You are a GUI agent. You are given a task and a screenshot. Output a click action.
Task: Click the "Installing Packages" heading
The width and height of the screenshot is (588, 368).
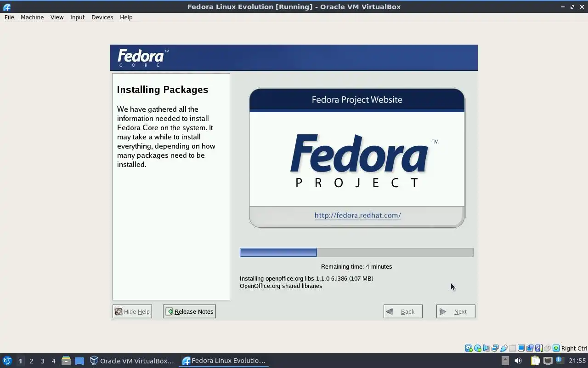click(163, 89)
